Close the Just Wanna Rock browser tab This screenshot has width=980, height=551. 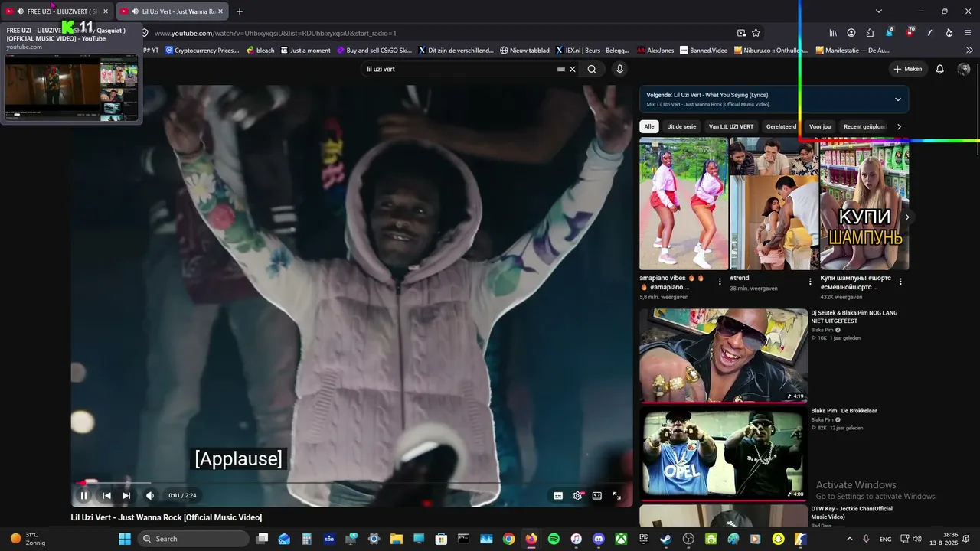coord(220,11)
